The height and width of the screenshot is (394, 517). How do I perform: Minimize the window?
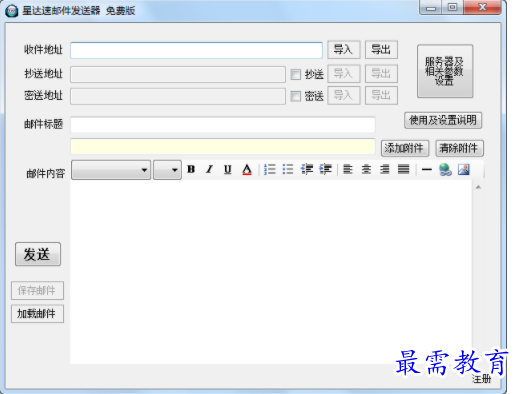431,8
